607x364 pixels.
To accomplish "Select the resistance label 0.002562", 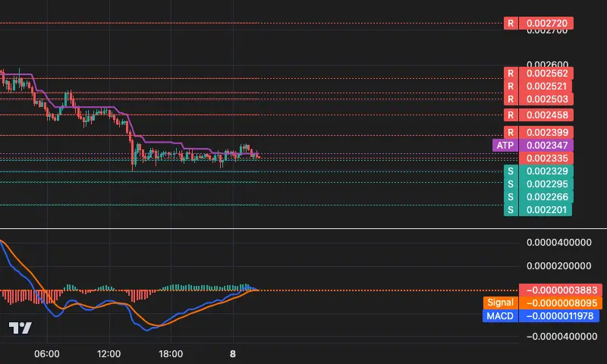I will [x=539, y=74].
